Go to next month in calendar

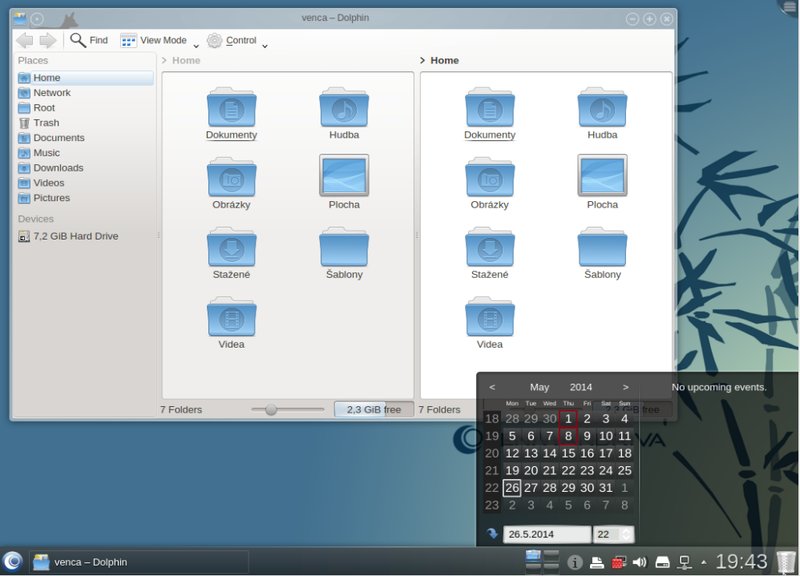tap(626, 387)
